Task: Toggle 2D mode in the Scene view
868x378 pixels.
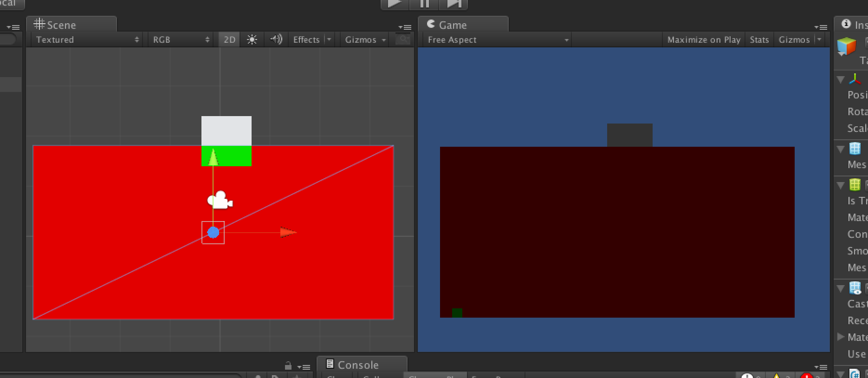Action: 229,39
